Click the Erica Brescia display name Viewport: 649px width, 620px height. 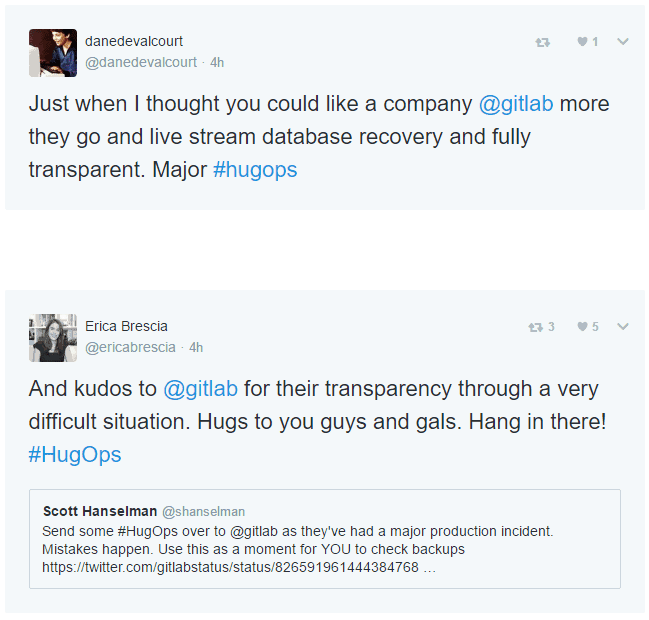[126, 326]
